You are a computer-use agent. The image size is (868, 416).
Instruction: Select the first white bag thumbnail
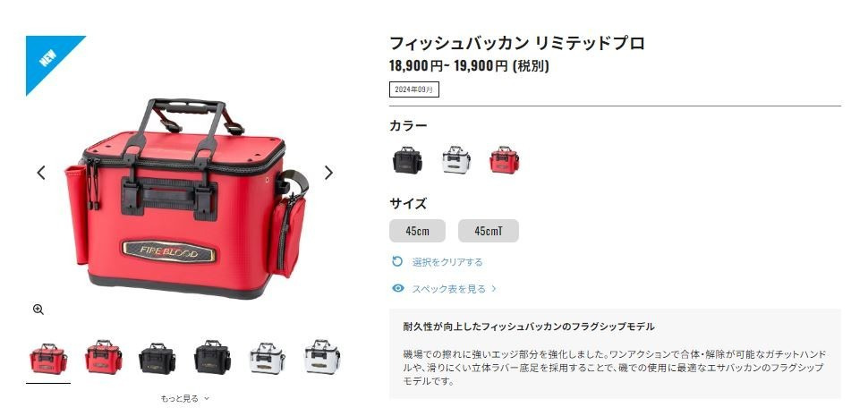[x=268, y=358]
